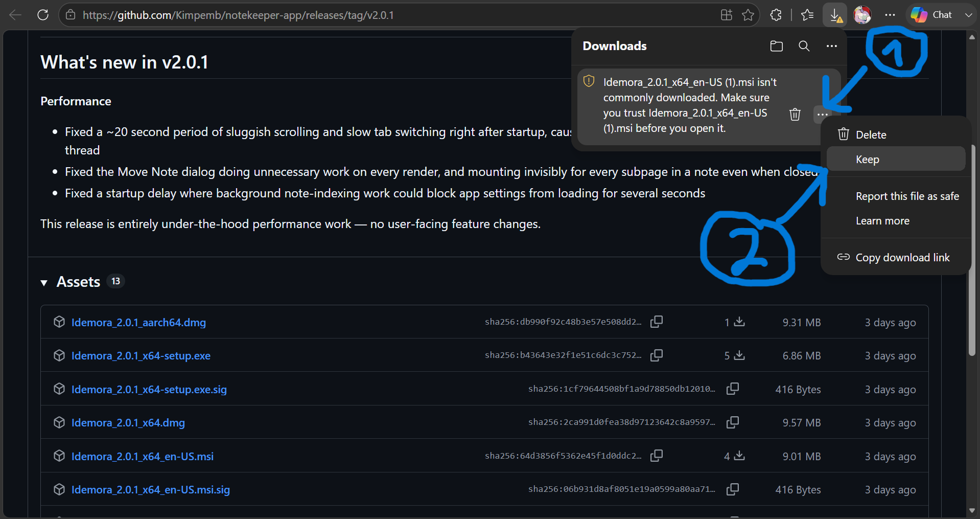Open the browser profile avatar
The height and width of the screenshot is (519, 980).
click(x=862, y=15)
